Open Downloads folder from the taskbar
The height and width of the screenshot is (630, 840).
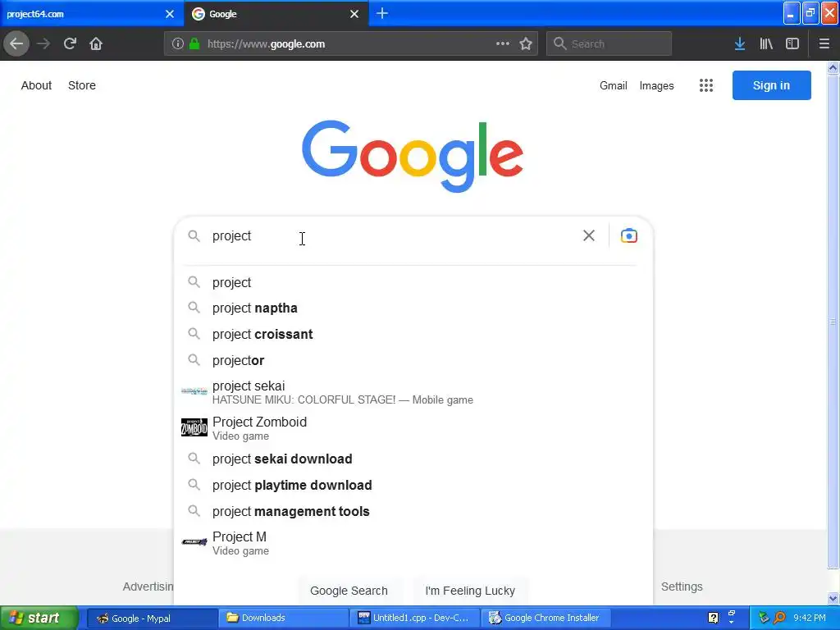point(283,618)
